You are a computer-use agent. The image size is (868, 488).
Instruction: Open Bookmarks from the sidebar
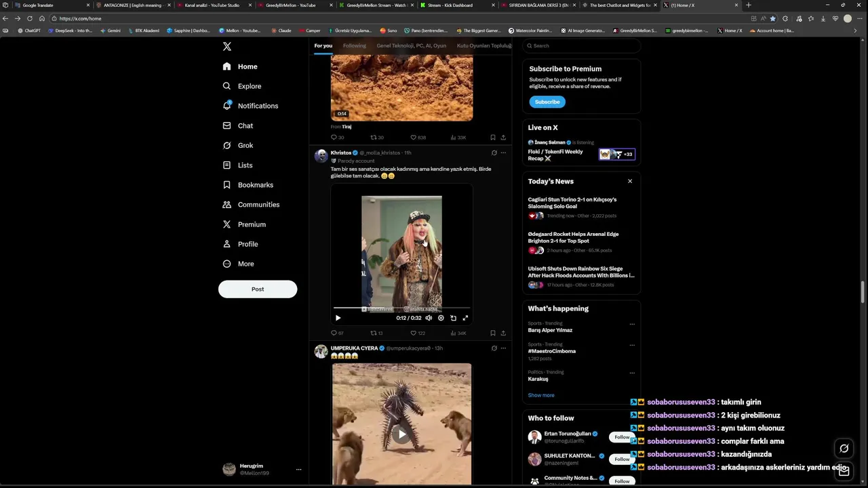point(248,184)
